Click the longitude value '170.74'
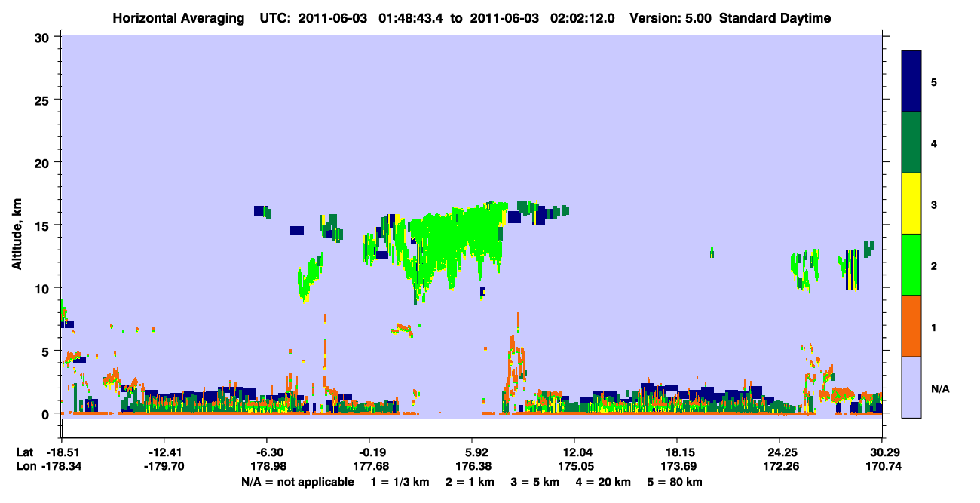 tap(882, 466)
